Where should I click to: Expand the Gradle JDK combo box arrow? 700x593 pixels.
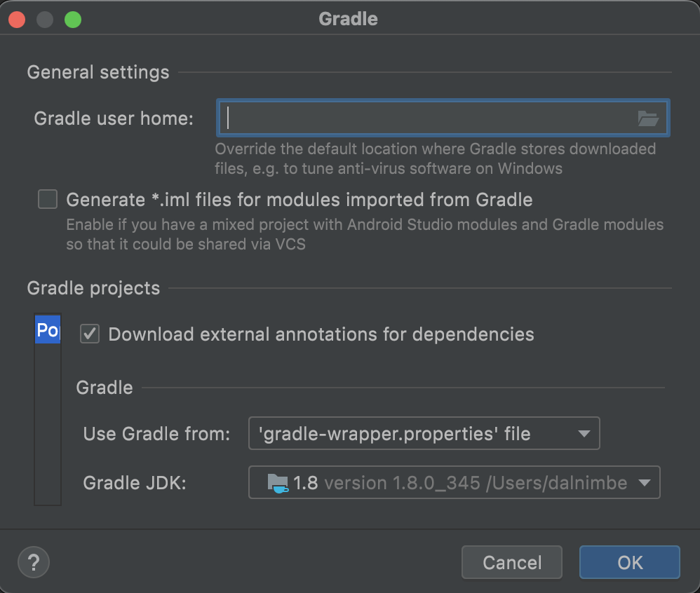pos(644,483)
